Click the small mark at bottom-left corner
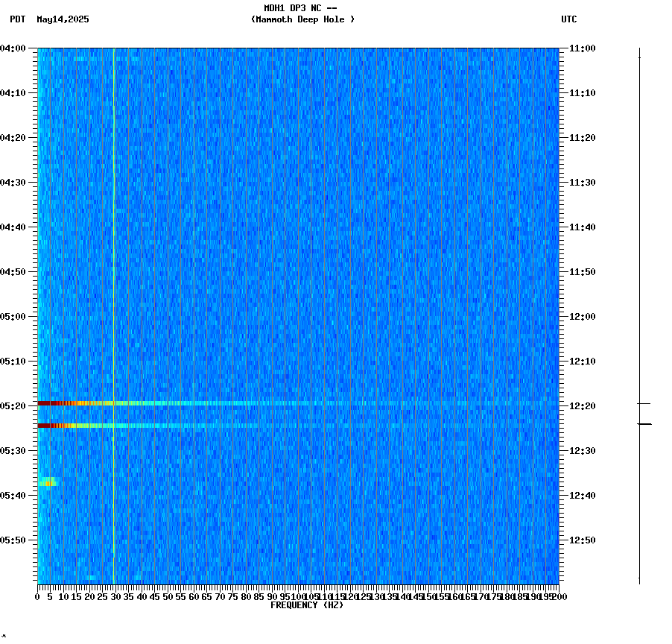The image size is (672, 644). pyautogui.click(x=5, y=637)
